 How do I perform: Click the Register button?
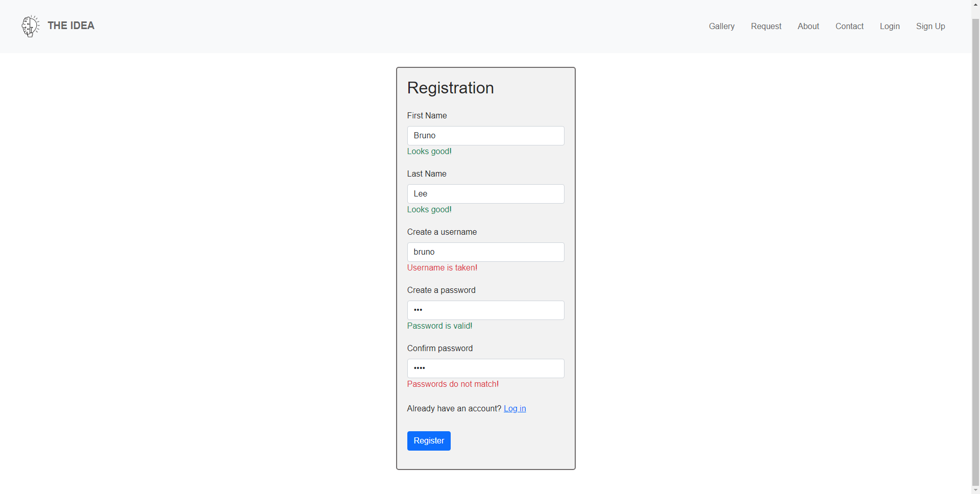(x=429, y=440)
